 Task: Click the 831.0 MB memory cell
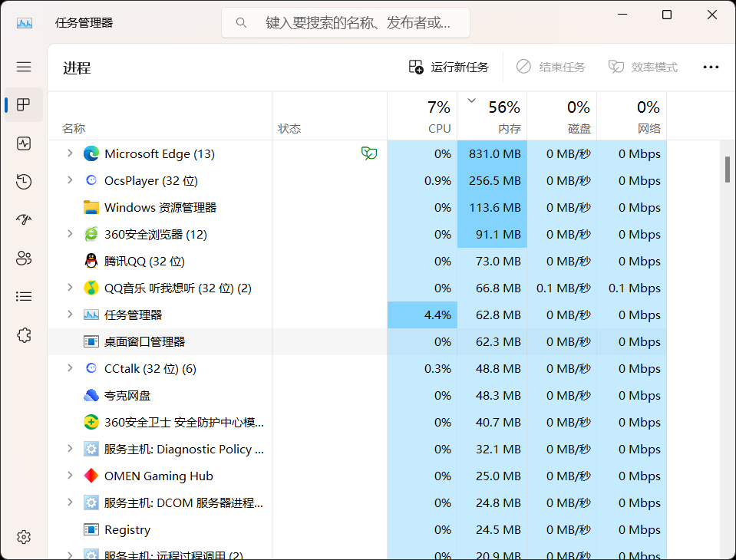point(492,154)
